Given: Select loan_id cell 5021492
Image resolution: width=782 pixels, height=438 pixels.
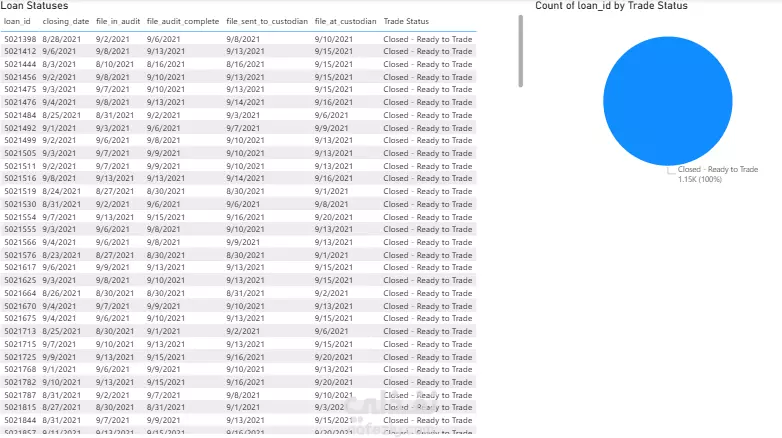Looking at the screenshot, I should pyautogui.click(x=20, y=128).
